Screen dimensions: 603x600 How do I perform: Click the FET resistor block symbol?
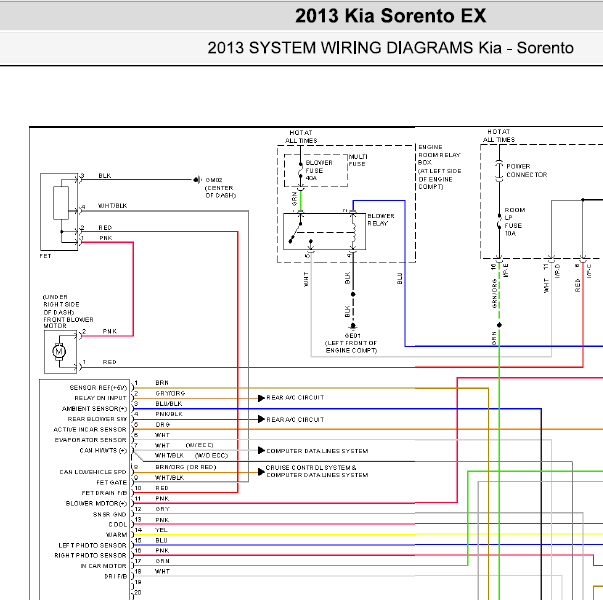click(x=61, y=203)
